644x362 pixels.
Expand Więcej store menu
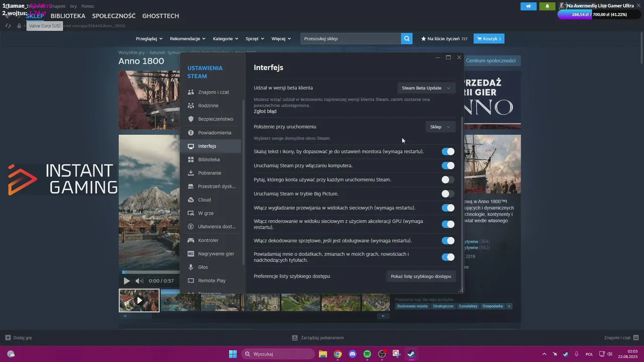(281, 39)
